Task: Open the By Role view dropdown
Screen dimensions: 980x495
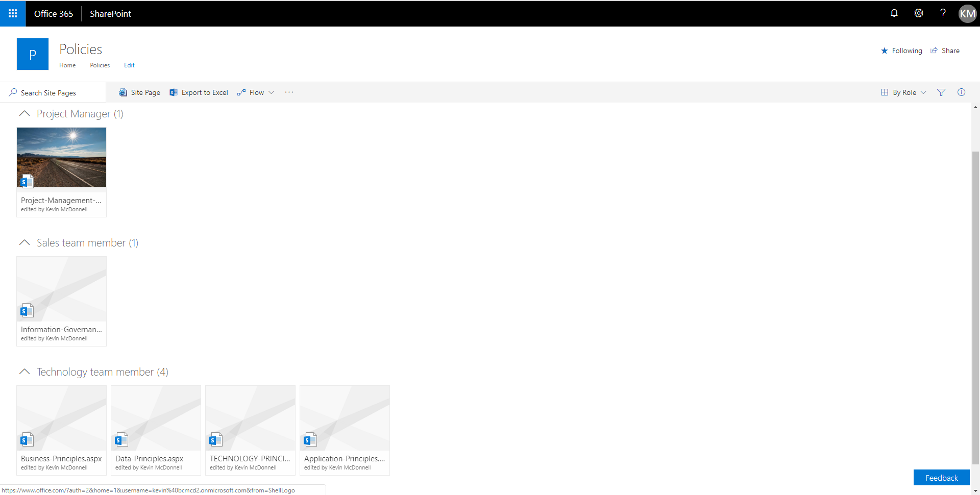Action: click(x=903, y=92)
